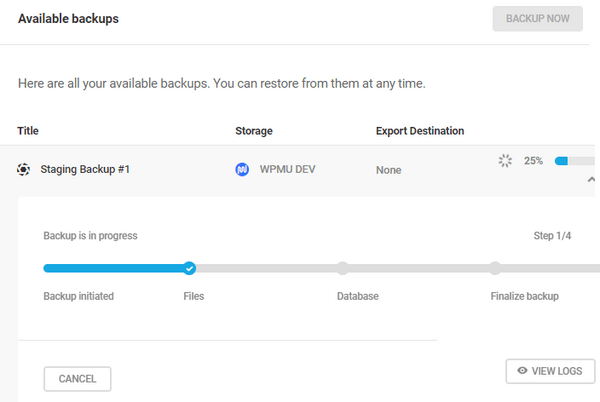Click the Backup initiated step label
This screenshot has width=600, height=402.
point(78,296)
